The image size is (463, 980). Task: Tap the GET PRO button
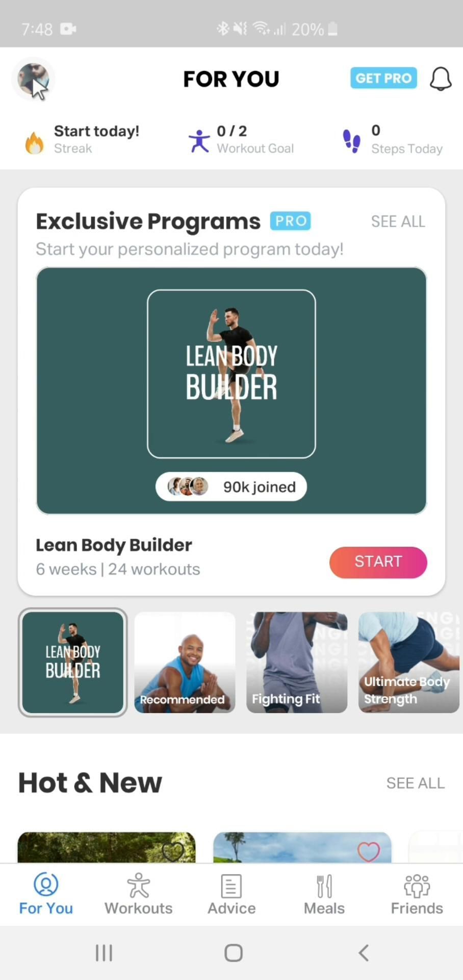tap(383, 78)
